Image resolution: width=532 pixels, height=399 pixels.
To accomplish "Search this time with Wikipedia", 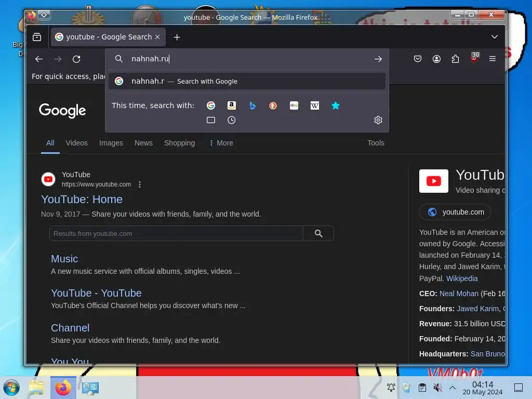I will [x=314, y=105].
